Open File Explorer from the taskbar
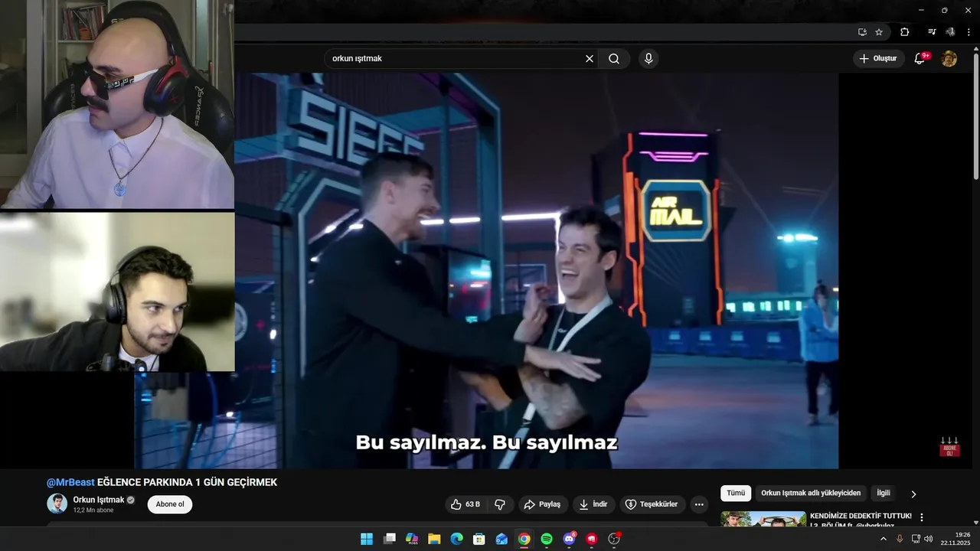This screenshot has width=980, height=551. point(434,539)
